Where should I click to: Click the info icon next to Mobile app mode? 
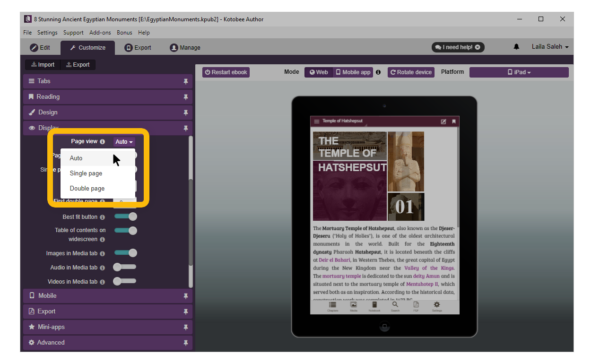[378, 72]
